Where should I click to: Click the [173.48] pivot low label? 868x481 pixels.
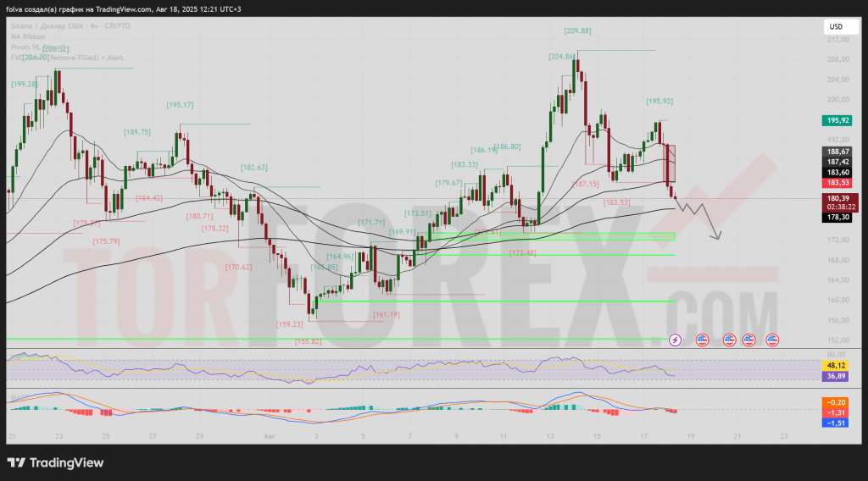(522, 252)
